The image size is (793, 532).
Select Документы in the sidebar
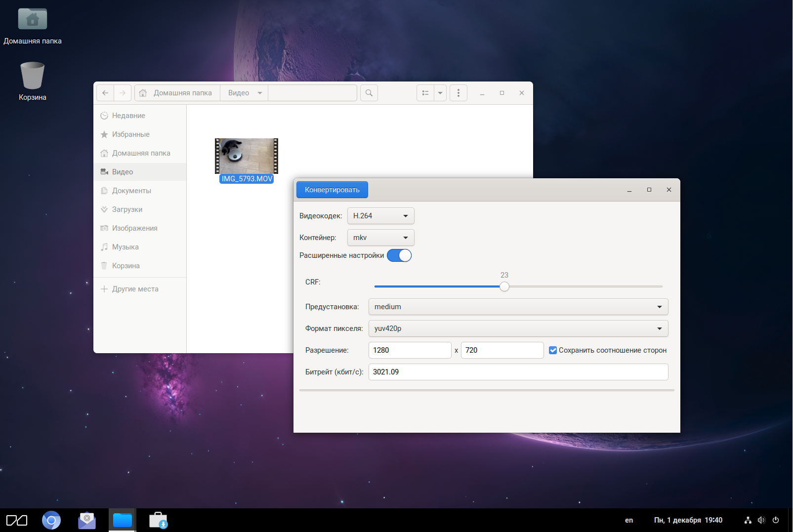click(131, 191)
